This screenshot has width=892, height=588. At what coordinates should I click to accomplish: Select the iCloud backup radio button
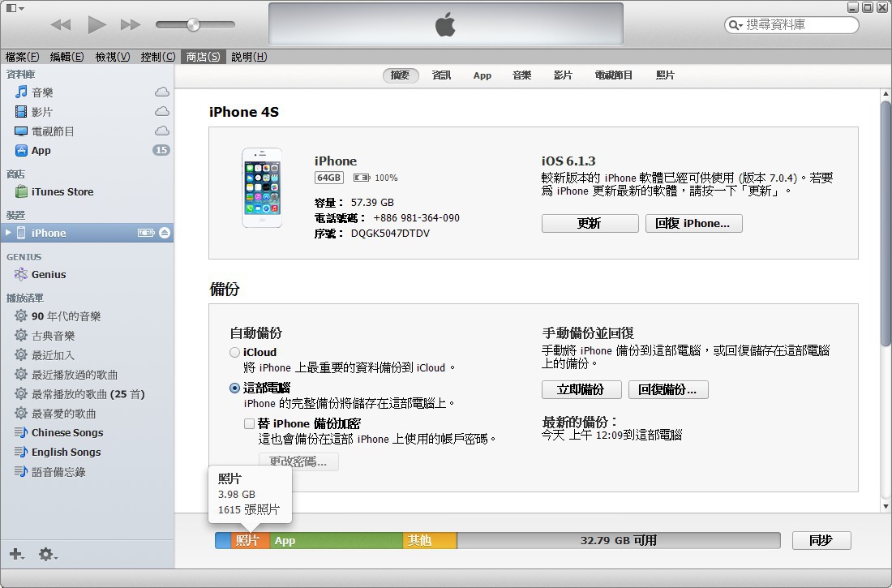[x=234, y=352]
